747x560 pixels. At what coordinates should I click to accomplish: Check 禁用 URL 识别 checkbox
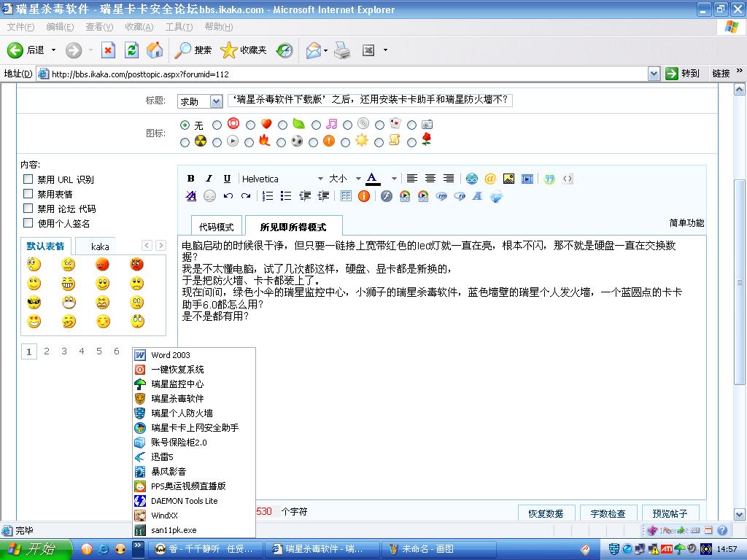point(28,179)
